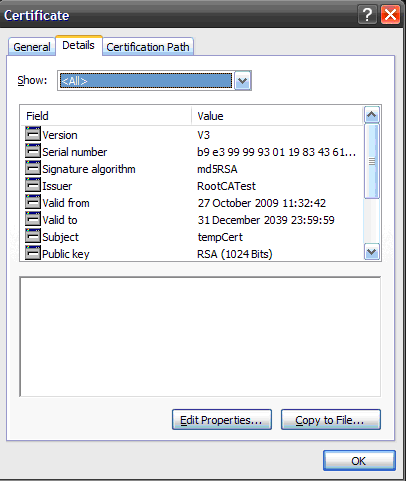This screenshot has height=481, width=406.
Task: Click the Issuer field icon
Action: click(x=33, y=185)
